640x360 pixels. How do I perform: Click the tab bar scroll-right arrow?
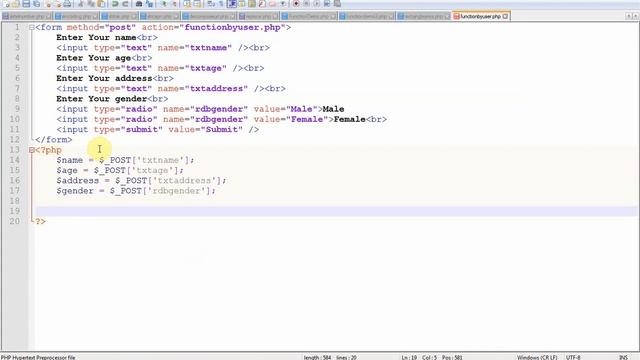636,16
